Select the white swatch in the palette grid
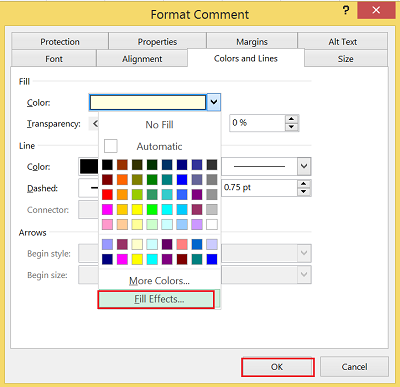This screenshot has height=387, width=400. [x=212, y=224]
